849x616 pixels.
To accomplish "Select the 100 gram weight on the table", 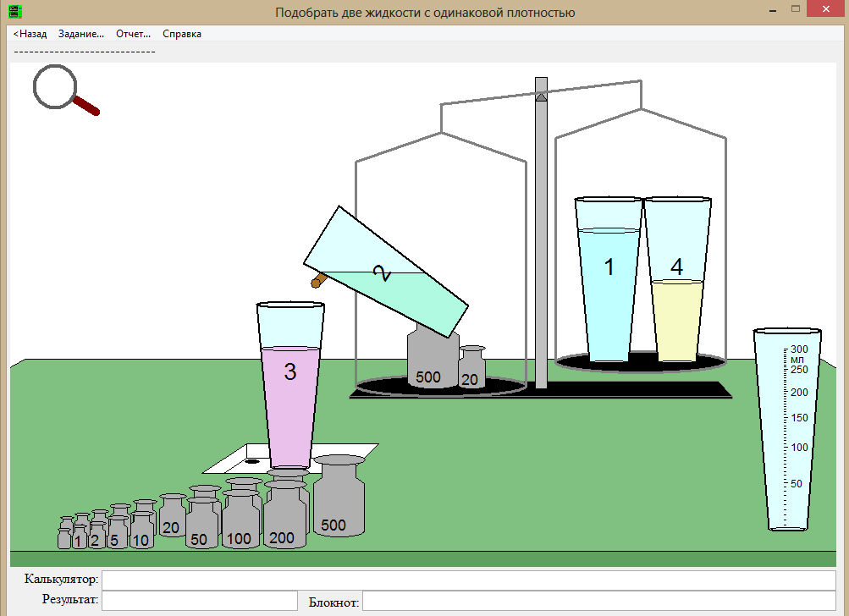I will [x=240, y=520].
